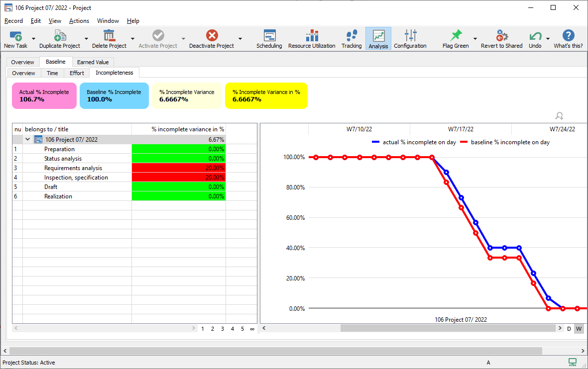This screenshot has width=588, height=369.
Task: Click the 'belongs to / title' column header
Action: pos(77,129)
